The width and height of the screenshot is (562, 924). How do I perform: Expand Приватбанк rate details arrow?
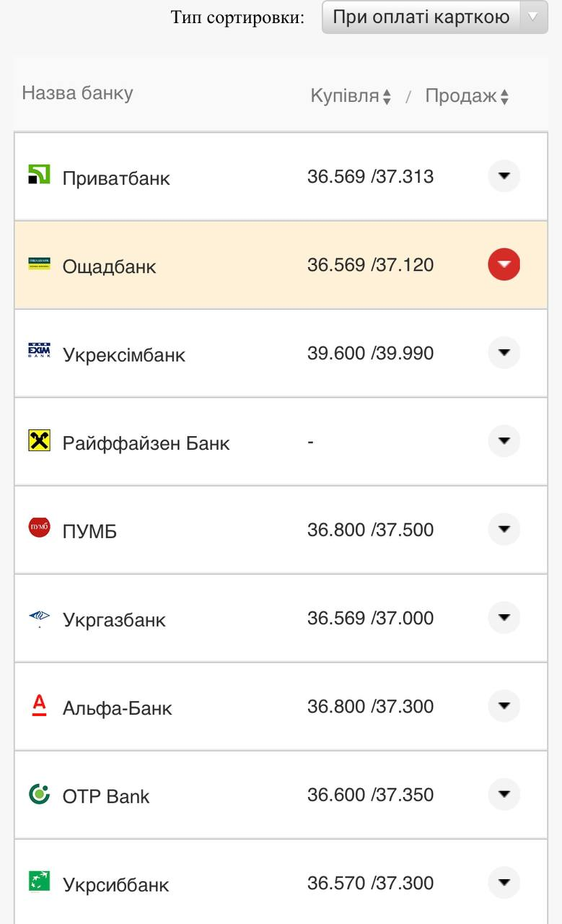tap(504, 176)
